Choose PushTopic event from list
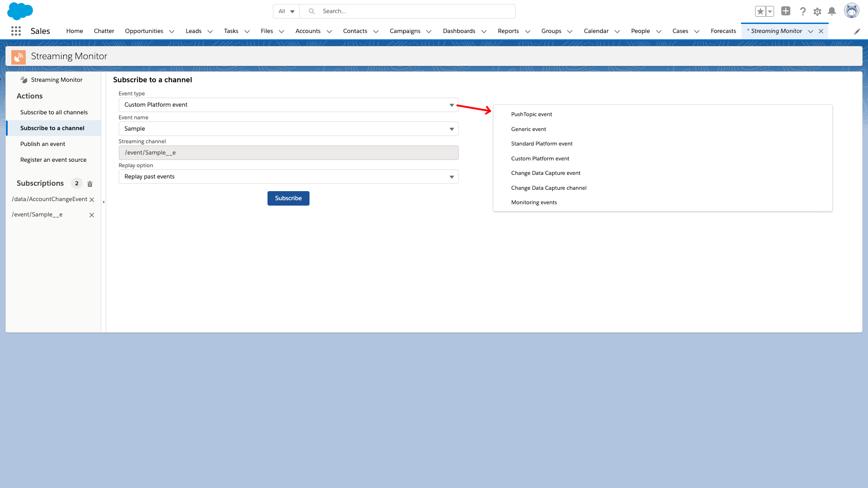Image resolution: width=868 pixels, height=488 pixels. pyautogui.click(x=531, y=114)
